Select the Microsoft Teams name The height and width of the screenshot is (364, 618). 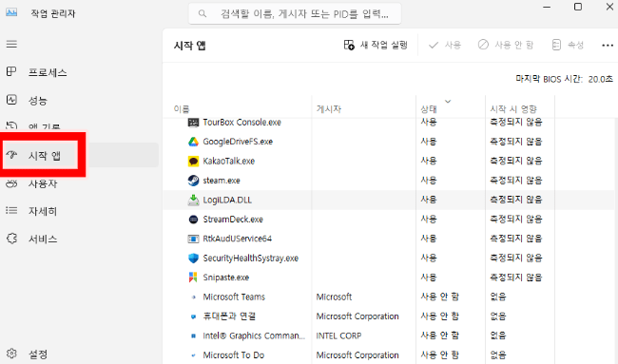234,297
